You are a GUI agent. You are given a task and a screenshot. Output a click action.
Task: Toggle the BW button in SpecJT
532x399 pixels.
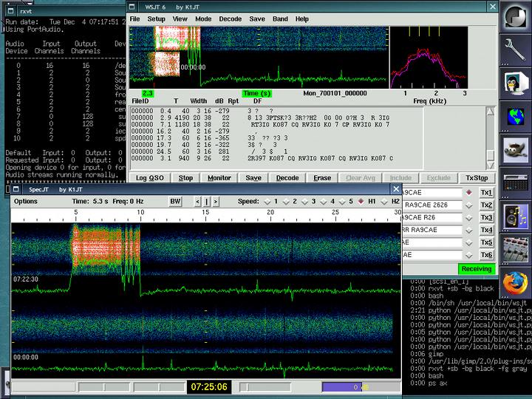tap(175, 202)
